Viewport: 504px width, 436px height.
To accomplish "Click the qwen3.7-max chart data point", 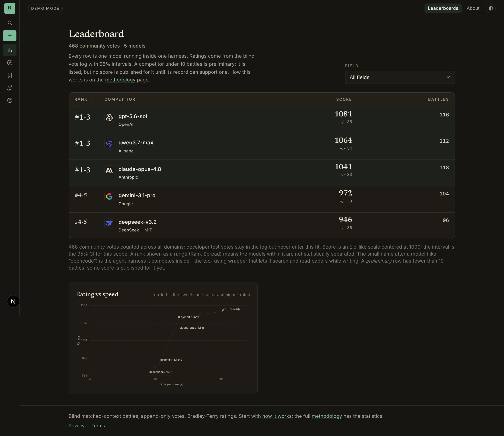I will click(179, 317).
